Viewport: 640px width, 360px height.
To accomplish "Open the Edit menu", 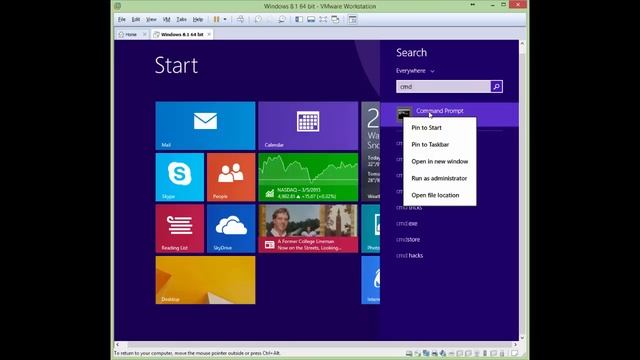I will click(136, 19).
